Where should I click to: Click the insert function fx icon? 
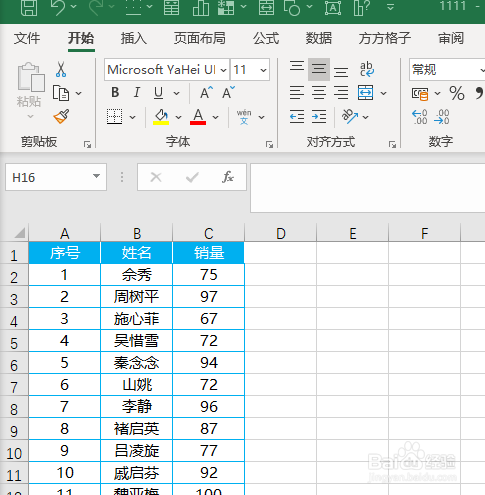pyautogui.click(x=228, y=177)
